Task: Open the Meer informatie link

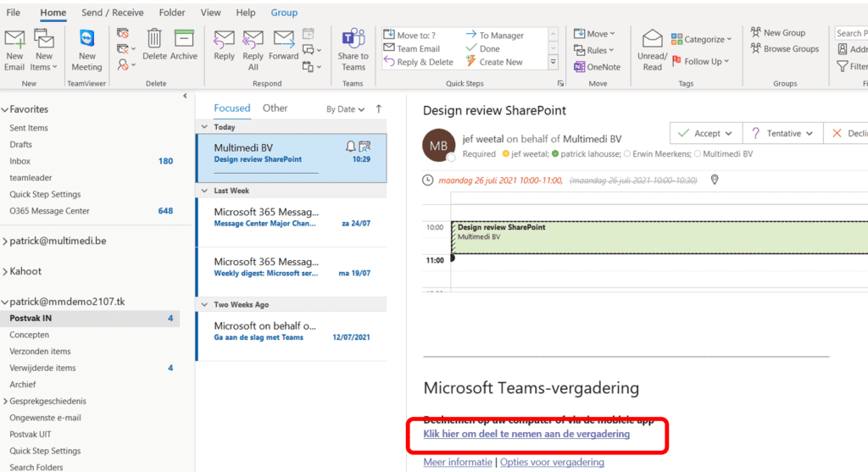Action: [x=458, y=462]
